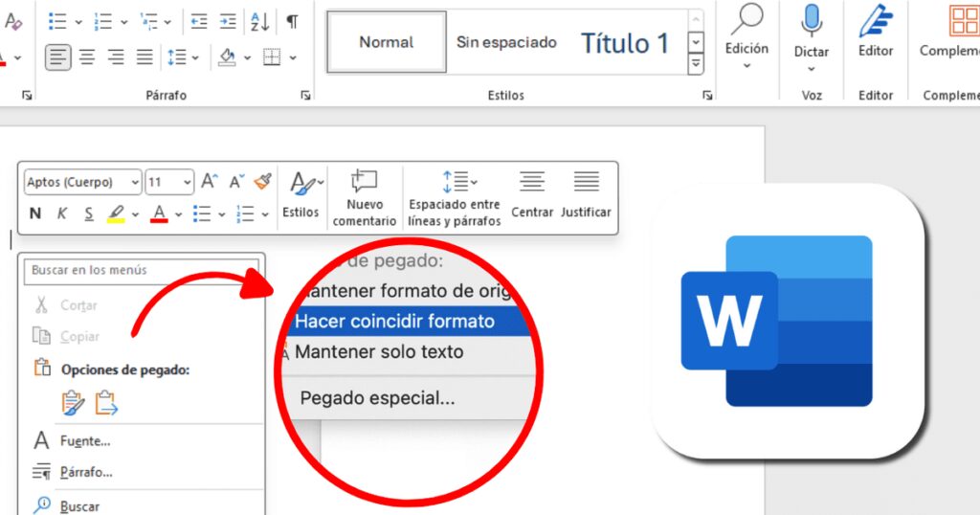
Task: Click the format painter brush icon
Action: [x=262, y=181]
